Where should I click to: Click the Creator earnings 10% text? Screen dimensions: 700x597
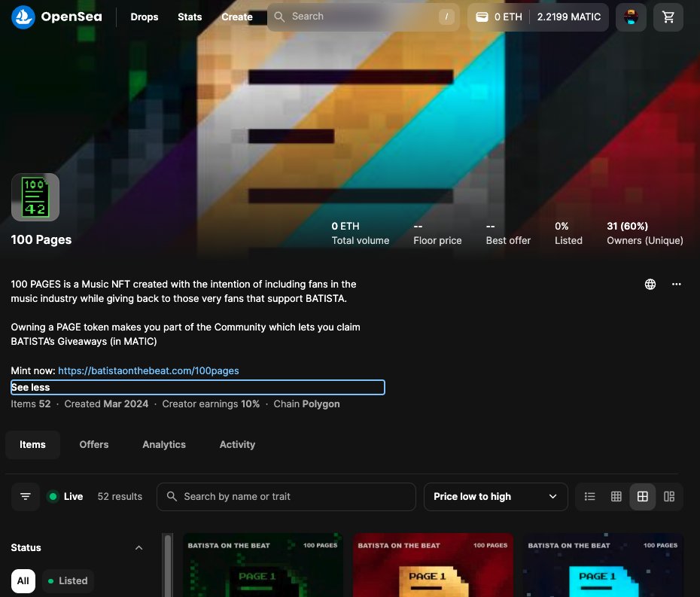[211, 404]
